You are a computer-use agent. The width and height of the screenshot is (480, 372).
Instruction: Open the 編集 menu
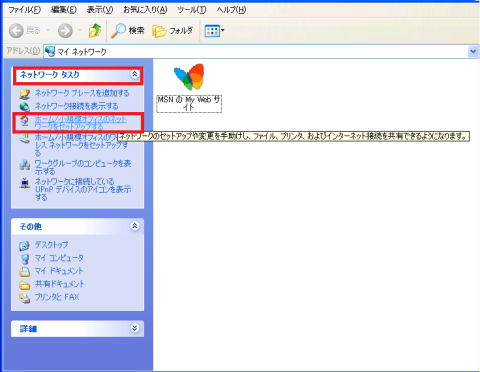coord(64,10)
